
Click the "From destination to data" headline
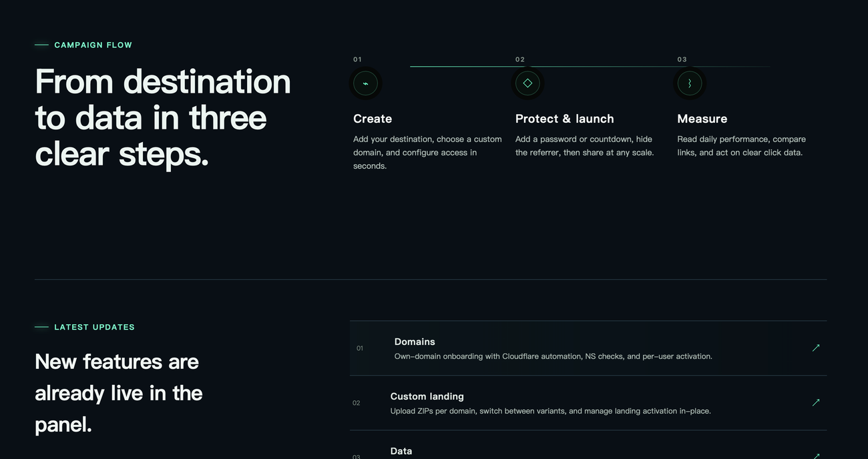click(163, 117)
